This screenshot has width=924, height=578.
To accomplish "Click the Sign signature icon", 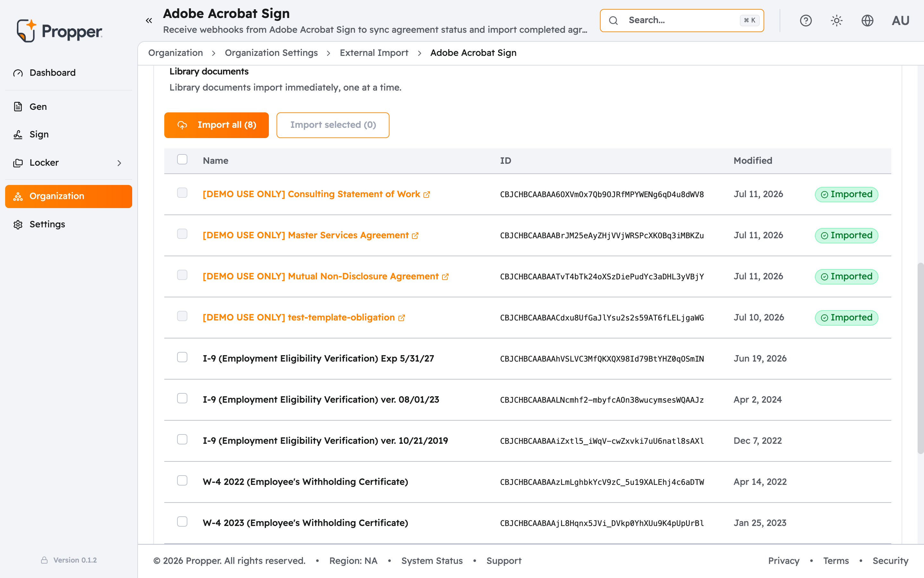I will tap(18, 135).
